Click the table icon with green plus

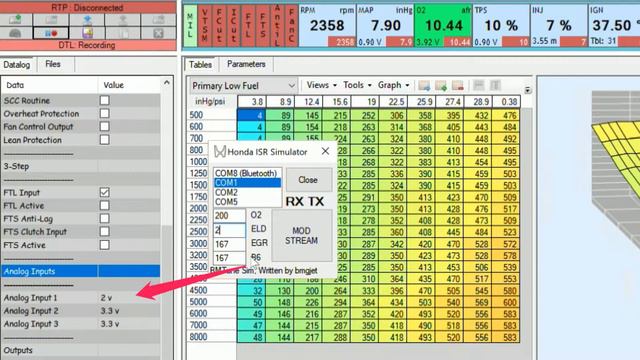point(441,85)
